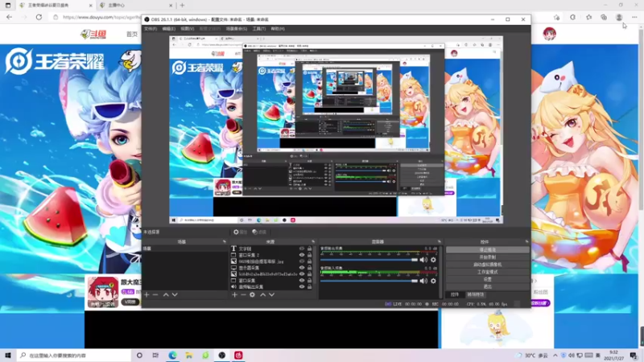Open Task View in taskbar

coord(155,356)
